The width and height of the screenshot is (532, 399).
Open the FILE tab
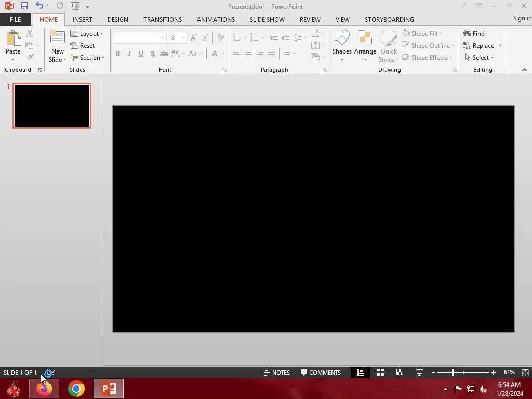pyautogui.click(x=15, y=19)
